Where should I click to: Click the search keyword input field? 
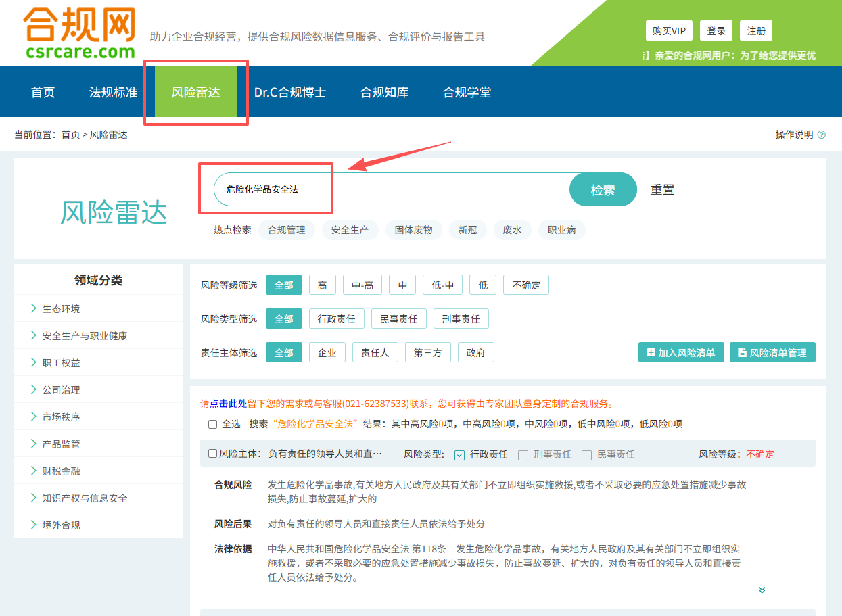point(392,189)
